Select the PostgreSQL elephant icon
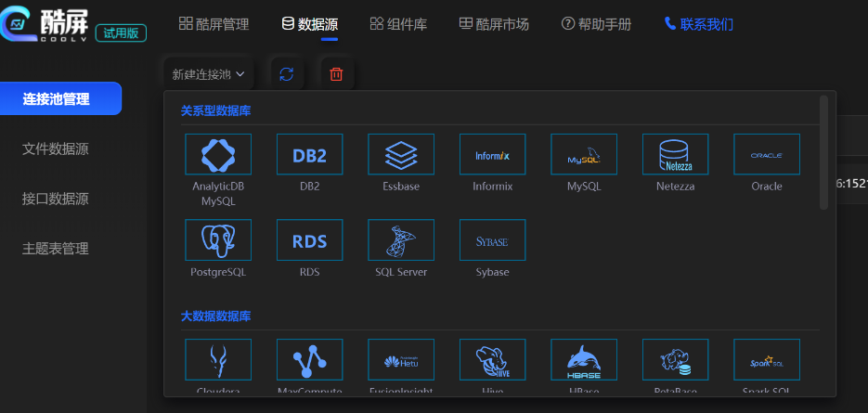 point(218,240)
